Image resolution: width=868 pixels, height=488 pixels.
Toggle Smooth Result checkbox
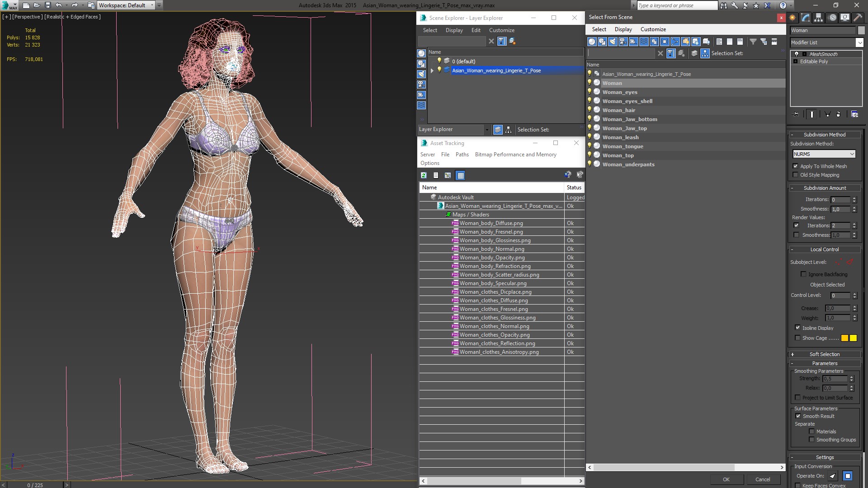[798, 416]
